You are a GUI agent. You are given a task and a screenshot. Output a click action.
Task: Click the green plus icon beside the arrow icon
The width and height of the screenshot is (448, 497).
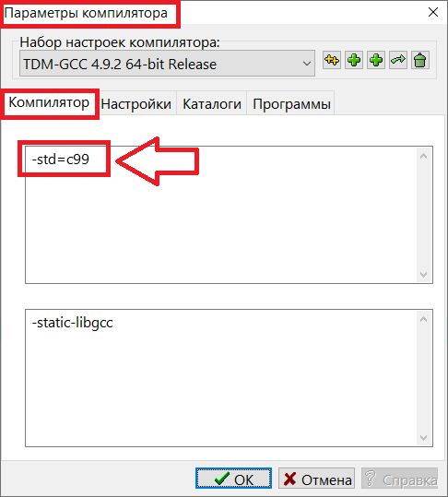[376, 60]
